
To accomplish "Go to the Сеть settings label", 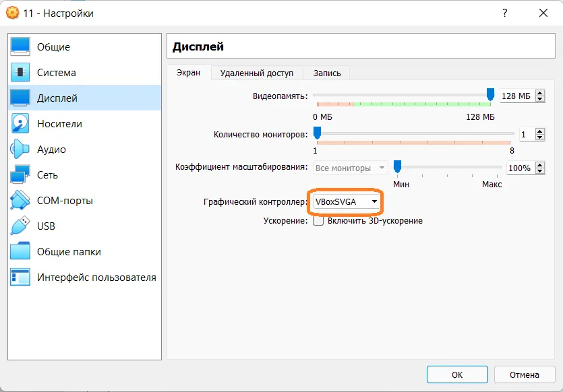I will 47,175.
